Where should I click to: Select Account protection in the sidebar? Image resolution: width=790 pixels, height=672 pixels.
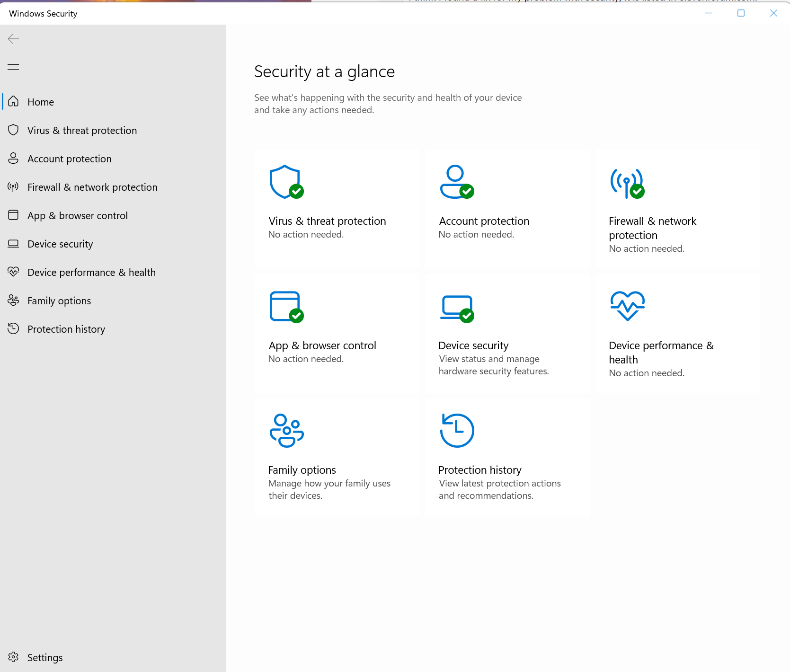point(113,159)
